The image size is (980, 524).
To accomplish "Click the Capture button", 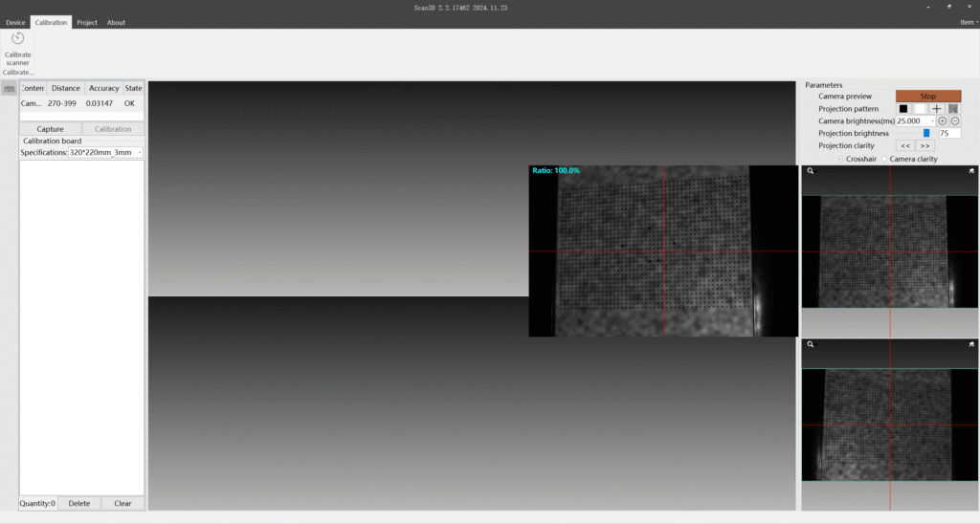I will click(x=50, y=129).
